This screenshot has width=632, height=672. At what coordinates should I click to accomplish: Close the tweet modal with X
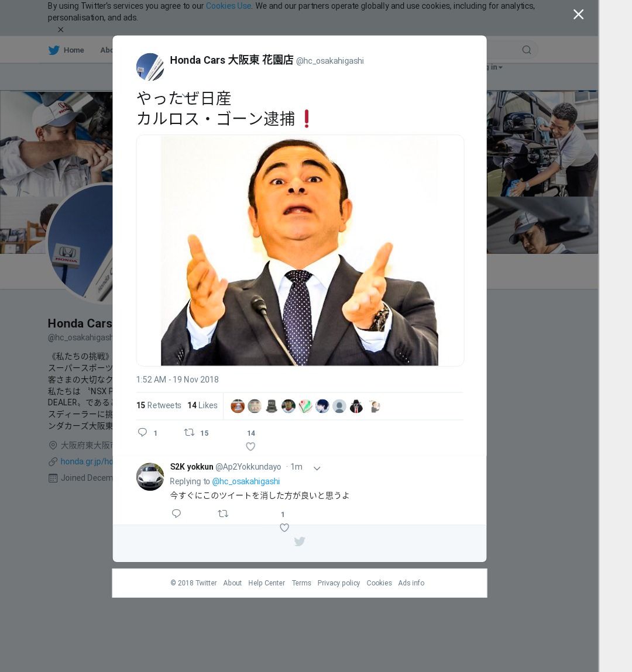tap(578, 15)
